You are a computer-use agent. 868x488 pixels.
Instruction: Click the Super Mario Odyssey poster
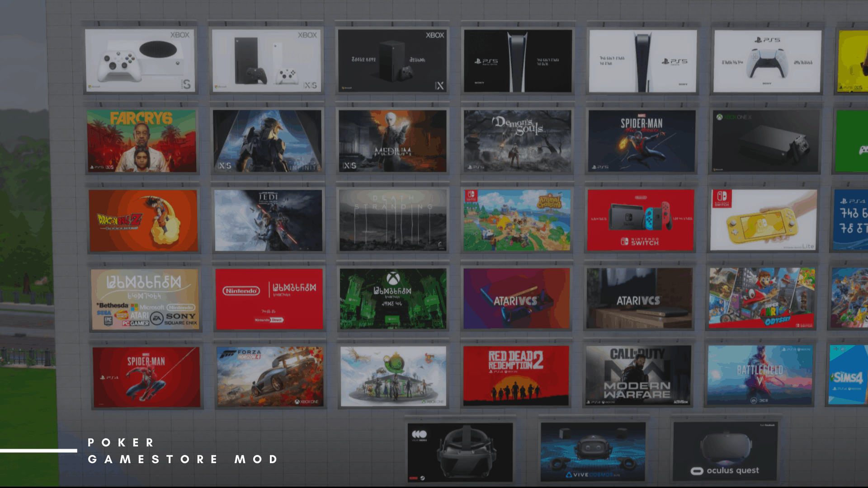pyautogui.click(x=762, y=298)
